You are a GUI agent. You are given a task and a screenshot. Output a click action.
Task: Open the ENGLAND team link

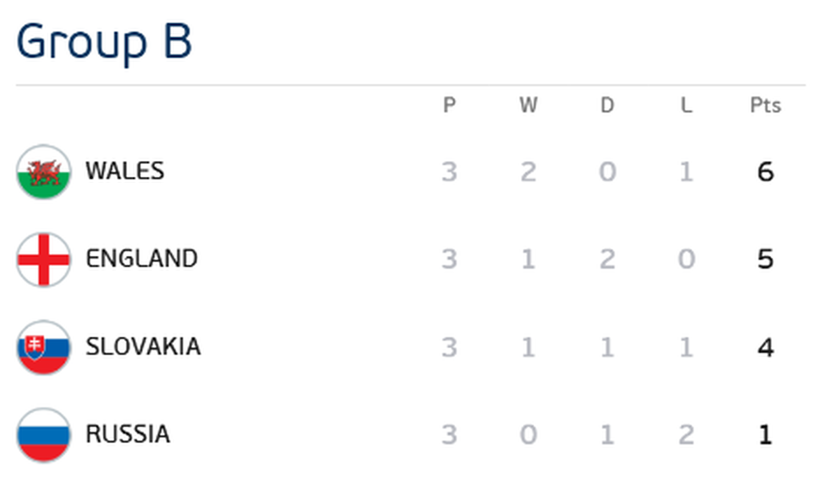pyautogui.click(x=141, y=259)
